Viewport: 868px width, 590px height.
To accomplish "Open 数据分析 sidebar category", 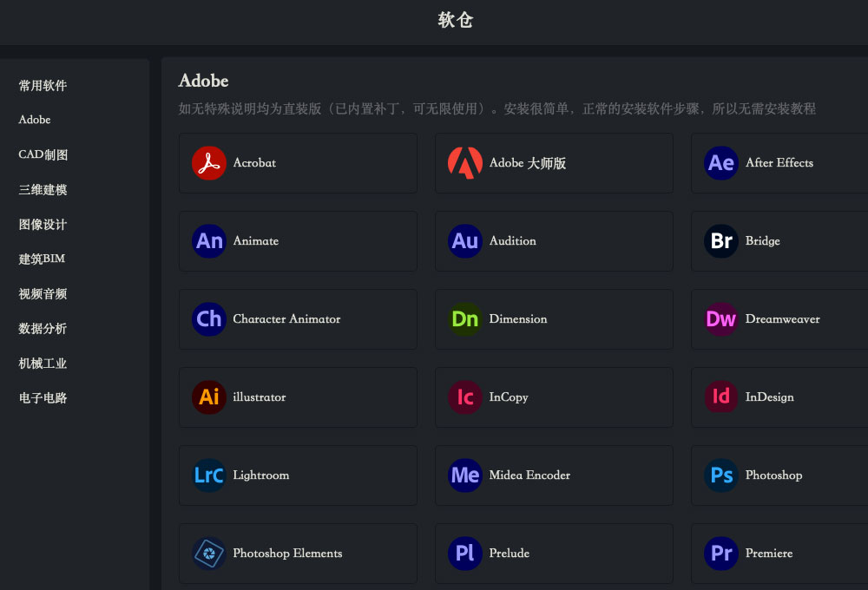I will (x=43, y=328).
